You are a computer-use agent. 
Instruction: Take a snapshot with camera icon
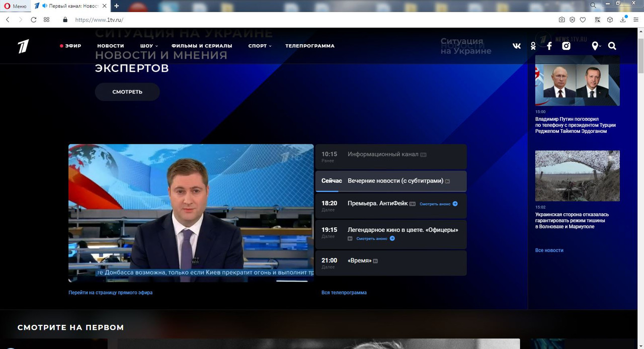[562, 20]
